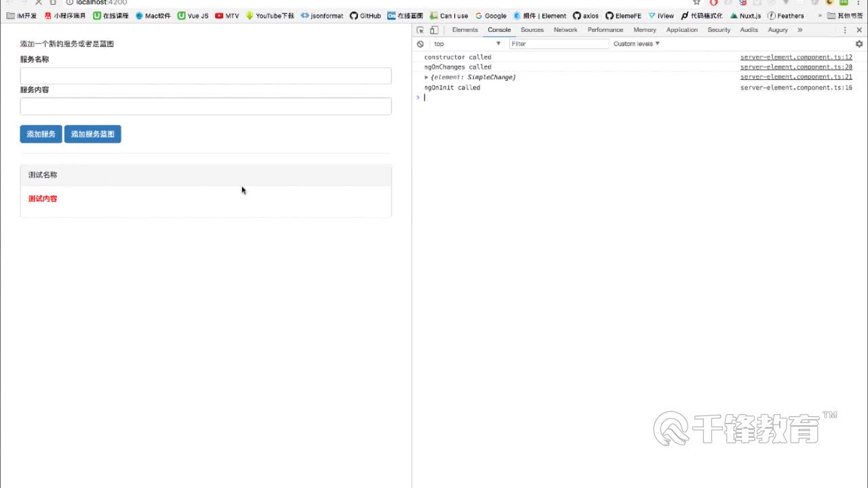868x488 pixels.
Task: Open the Can I use bookmark
Action: [x=449, y=16]
